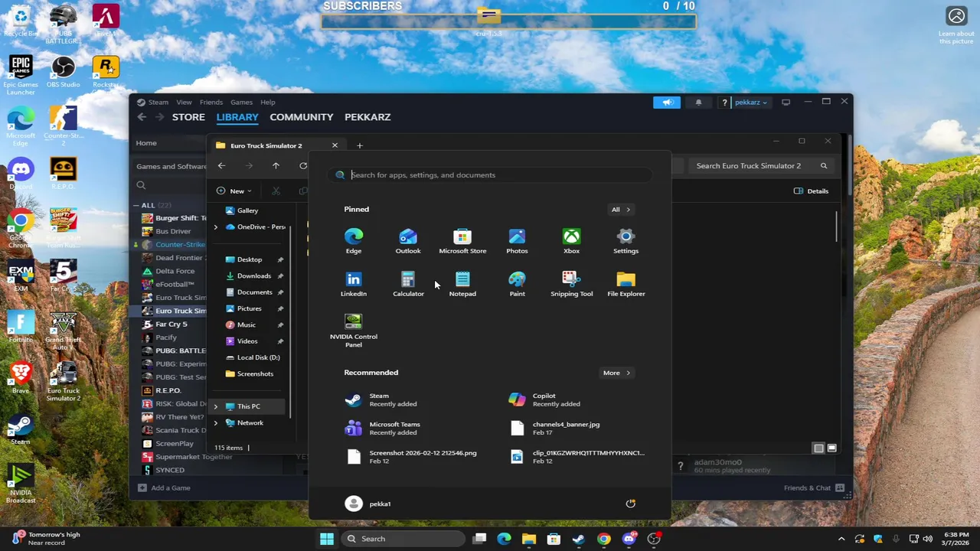The height and width of the screenshot is (551, 980).
Task: Open File Explorer from pinned apps
Action: [x=626, y=284]
